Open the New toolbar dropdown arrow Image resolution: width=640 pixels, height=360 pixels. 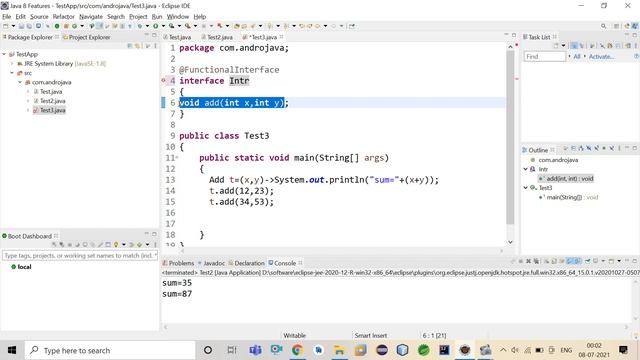pyautogui.click(x=13, y=26)
